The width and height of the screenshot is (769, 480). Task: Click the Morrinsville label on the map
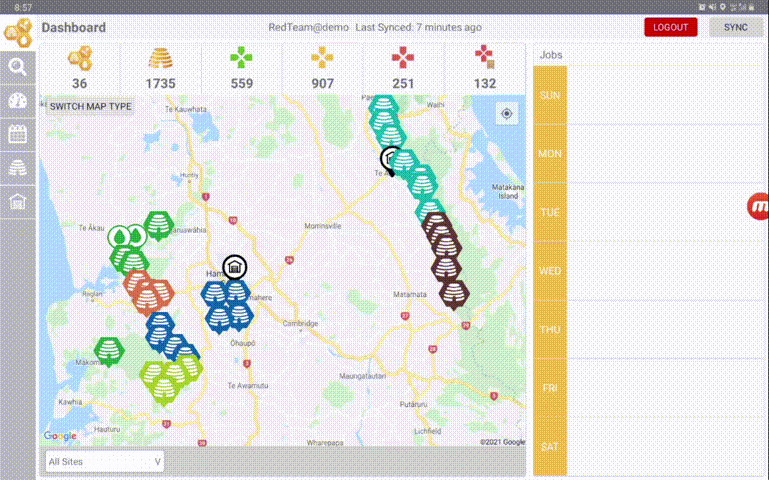323,226
